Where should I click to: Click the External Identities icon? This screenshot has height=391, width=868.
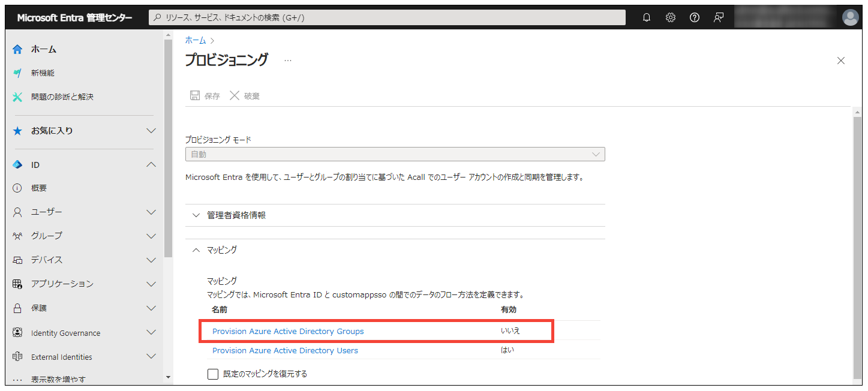(x=17, y=357)
